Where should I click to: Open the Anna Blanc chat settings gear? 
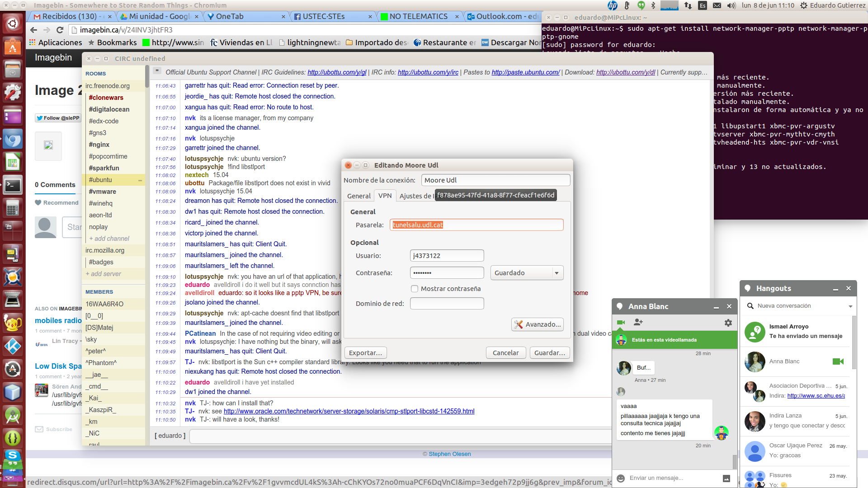pyautogui.click(x=728, y=323)
